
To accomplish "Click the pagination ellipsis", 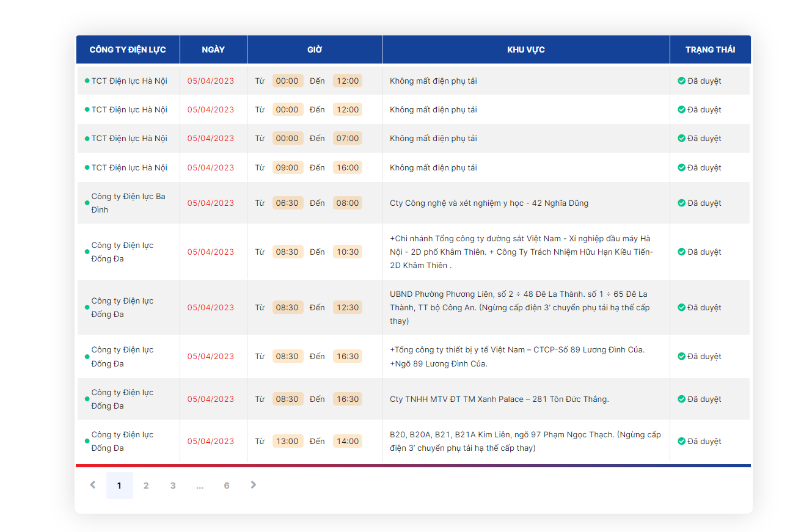I will click(x=200, y=486).
